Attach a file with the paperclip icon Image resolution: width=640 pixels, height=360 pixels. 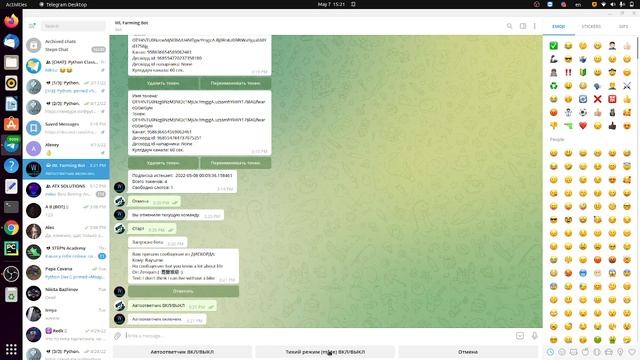118,336
